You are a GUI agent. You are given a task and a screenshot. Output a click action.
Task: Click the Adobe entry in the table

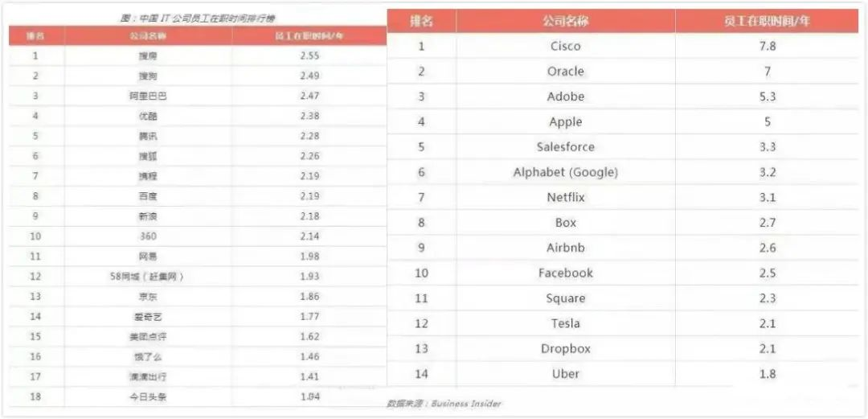point(565,97)
